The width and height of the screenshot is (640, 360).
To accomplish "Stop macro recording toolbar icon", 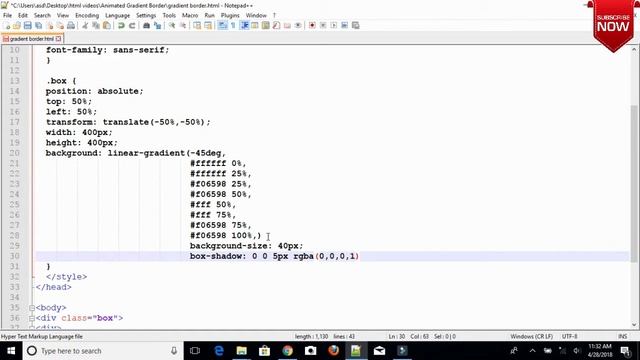I will [323, 25].
